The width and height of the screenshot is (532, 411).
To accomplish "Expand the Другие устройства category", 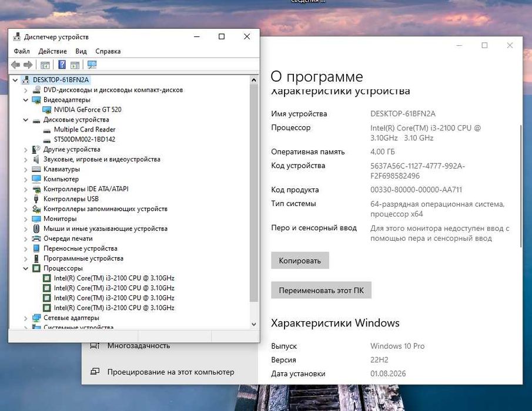I will pyautogui.click(x=26, y=149).
